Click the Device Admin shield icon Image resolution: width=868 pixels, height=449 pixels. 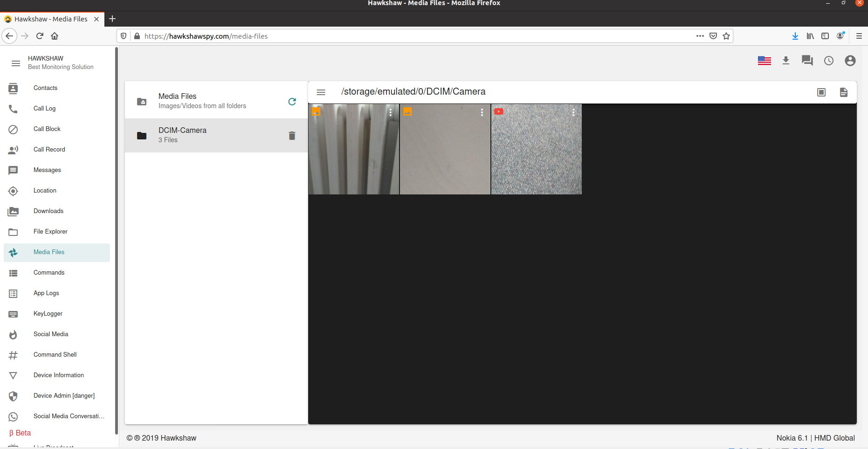click(x=13, y=396)
